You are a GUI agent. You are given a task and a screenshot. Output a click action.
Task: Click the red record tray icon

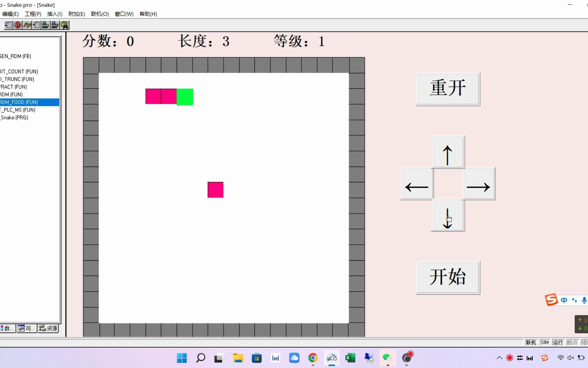pyautogui.click(x=510, y=358)
